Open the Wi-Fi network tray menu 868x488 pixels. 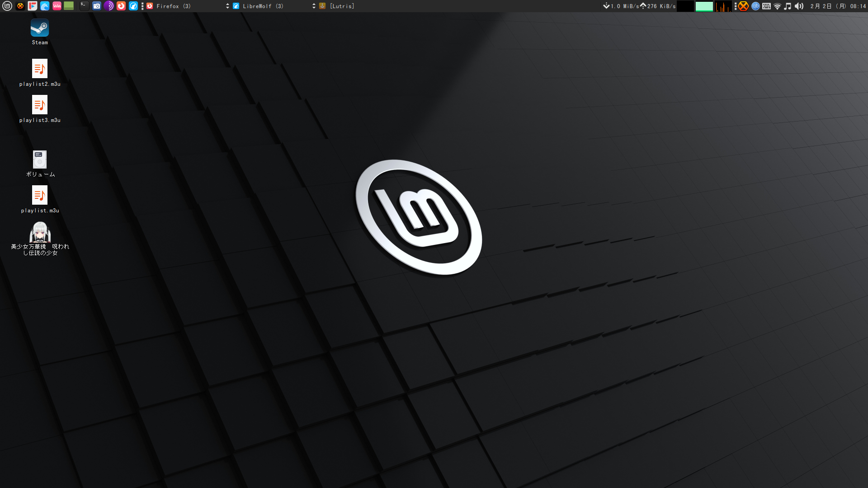777,6
